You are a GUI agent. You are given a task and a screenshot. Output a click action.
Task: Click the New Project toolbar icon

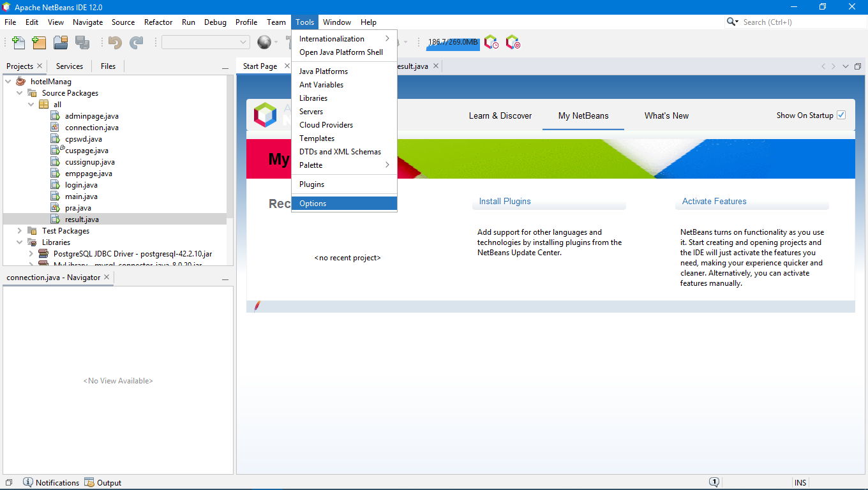pyautogui.click(x=39, y=43)
